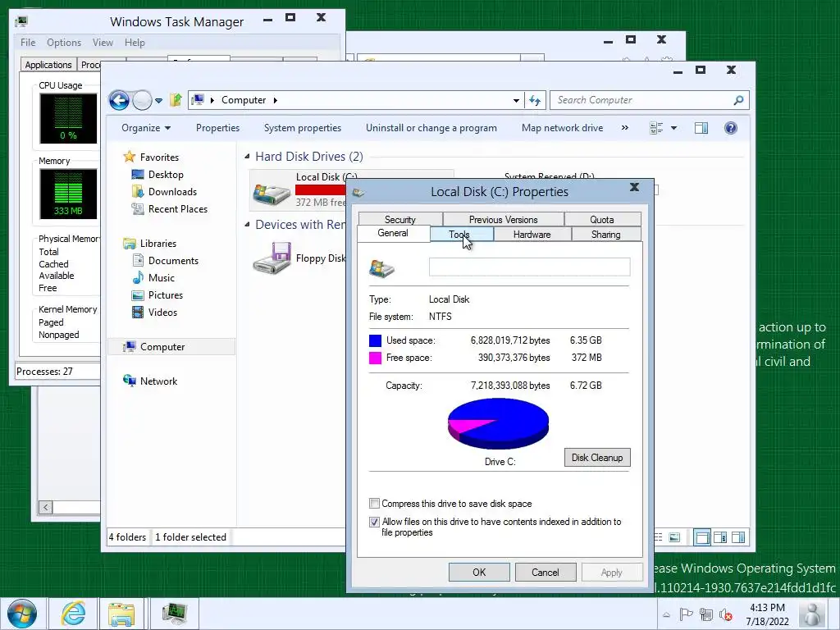Click the Drive C pie chart
Image resolution: width=840 pixels, height=630 pixels.
pyautogui.click(x=498, y=423)
